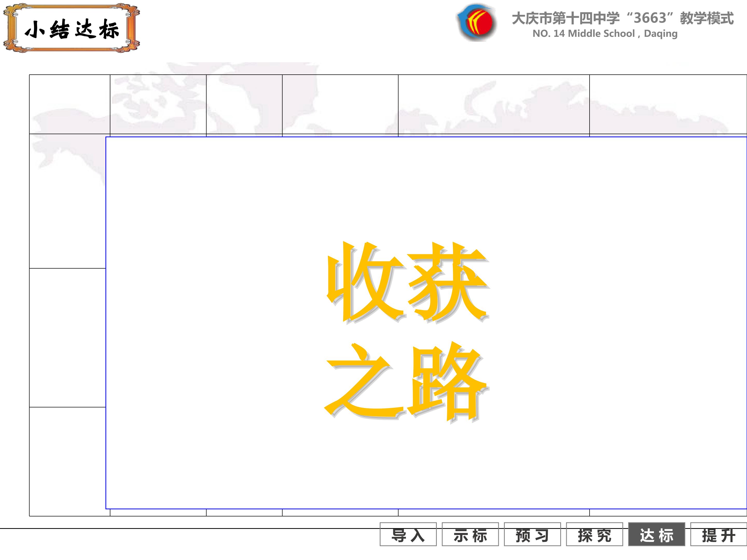747x560 pixels.
Task: Select the rightmost header cell of the table
Action: coord(668,104)
